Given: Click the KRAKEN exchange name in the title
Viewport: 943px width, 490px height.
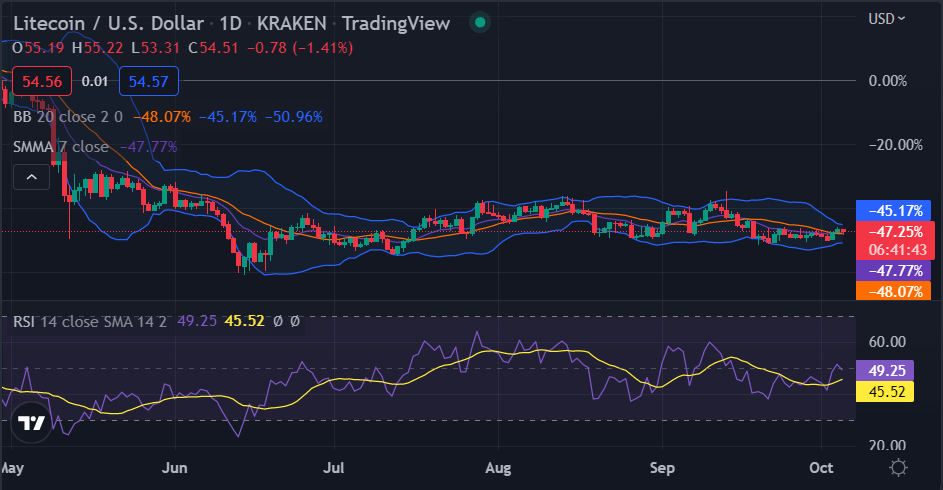Looking at the screenshot, I should click(x=292, y=23).
